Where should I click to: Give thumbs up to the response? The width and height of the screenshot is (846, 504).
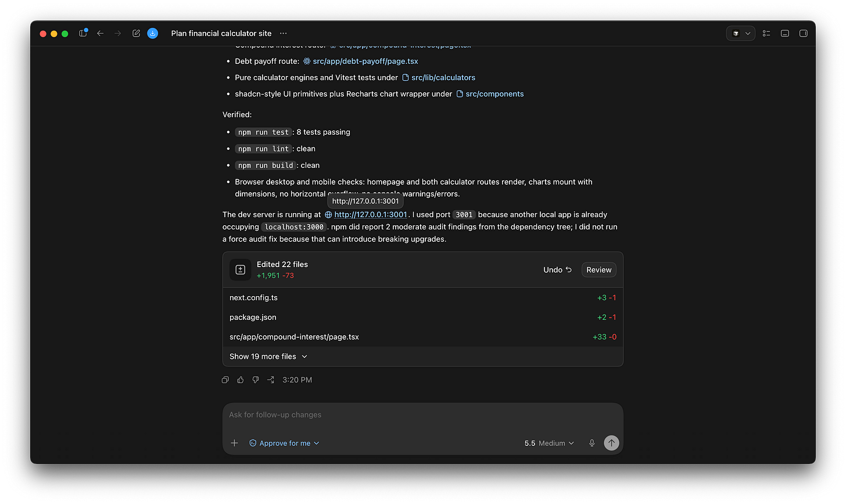coord(241,380)
